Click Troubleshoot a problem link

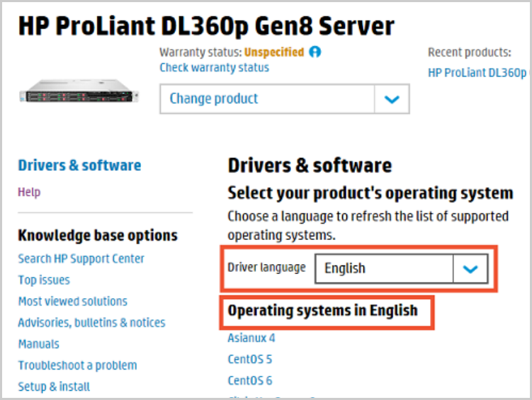[77, 365]
